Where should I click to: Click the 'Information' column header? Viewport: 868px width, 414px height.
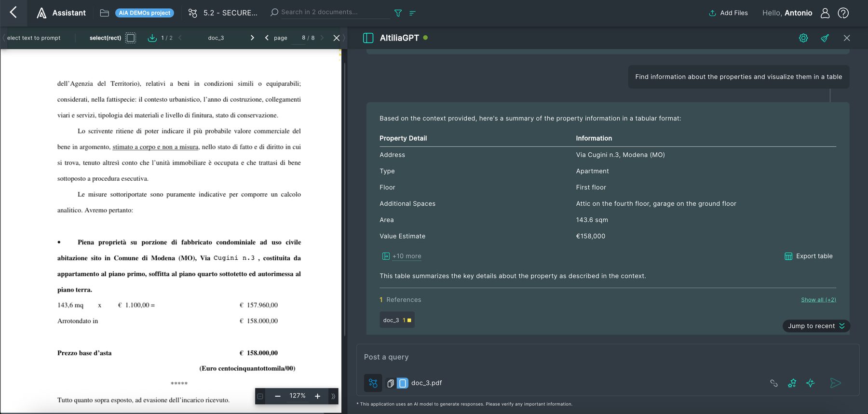(x=594, y=138)
